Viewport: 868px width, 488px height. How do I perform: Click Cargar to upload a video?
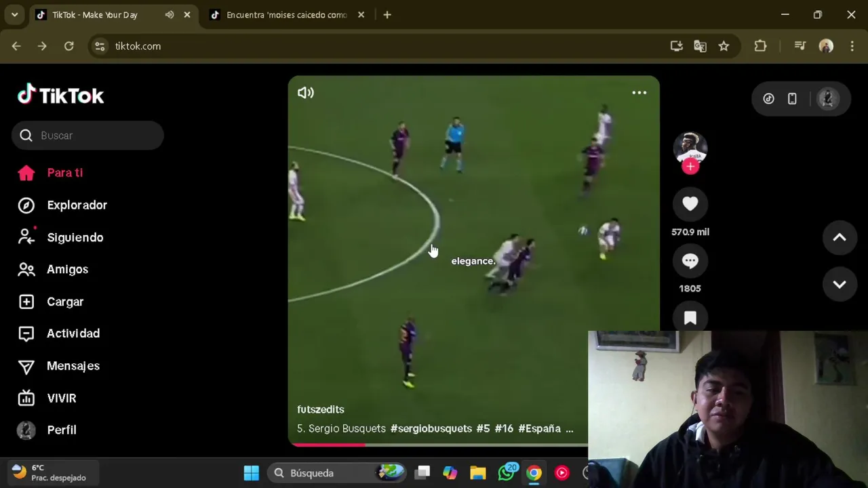[x=51, y=302]
